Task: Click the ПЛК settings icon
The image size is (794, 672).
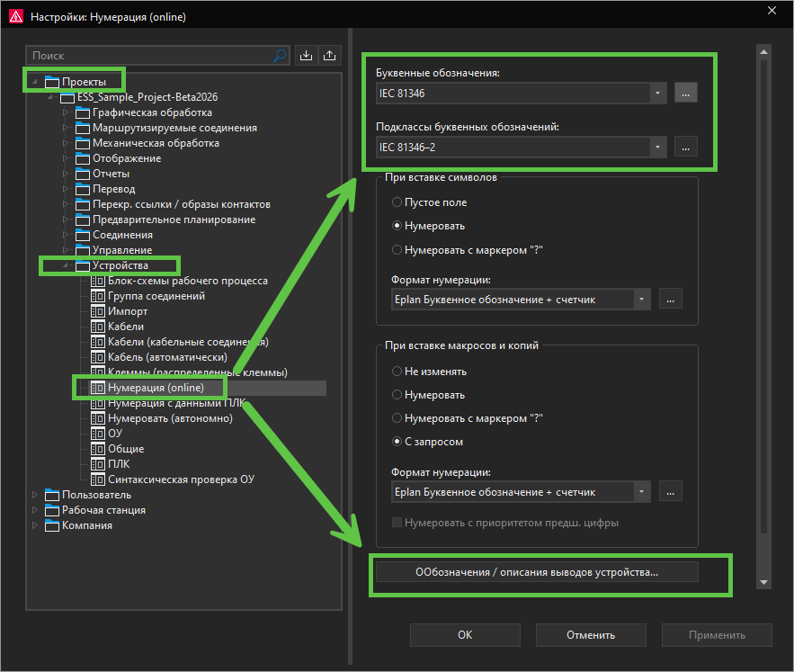Action: [x=98, y=464]
